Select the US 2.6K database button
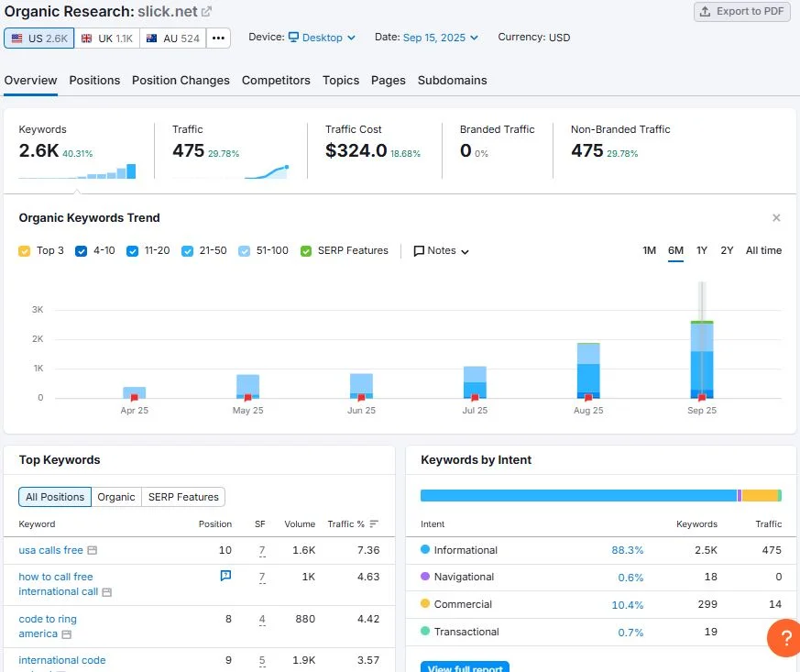 point(39,39)
